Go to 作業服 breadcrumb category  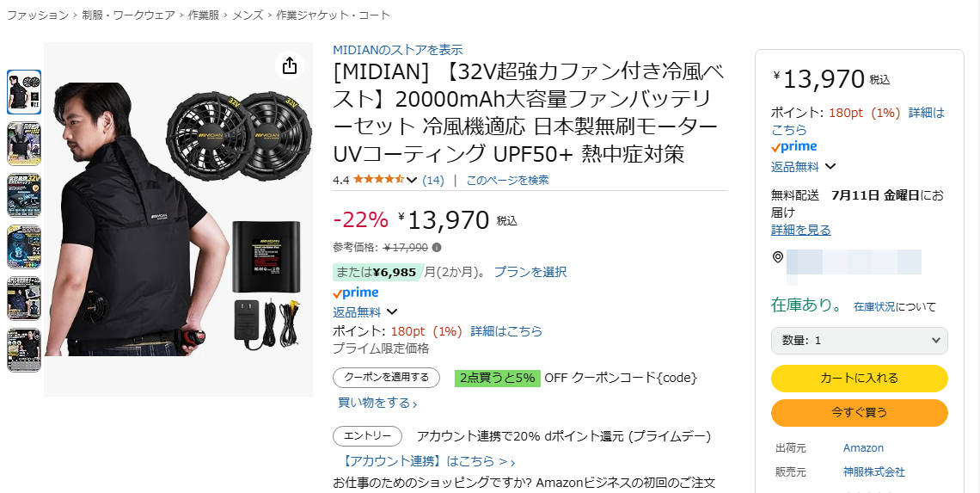pos(204,15)
